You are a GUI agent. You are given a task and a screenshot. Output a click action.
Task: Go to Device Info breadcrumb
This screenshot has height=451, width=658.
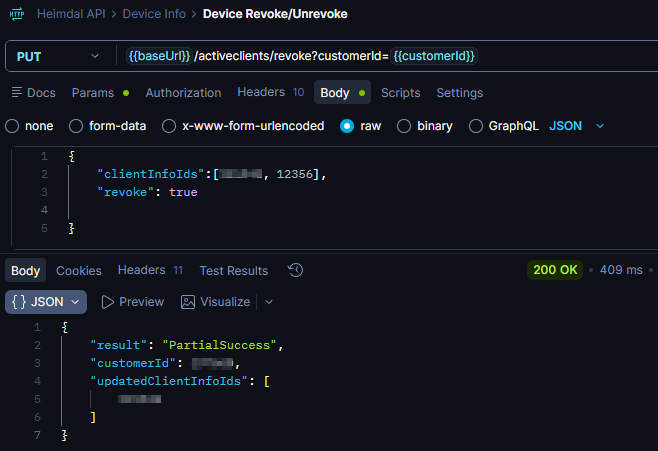[x=154, y=14]
